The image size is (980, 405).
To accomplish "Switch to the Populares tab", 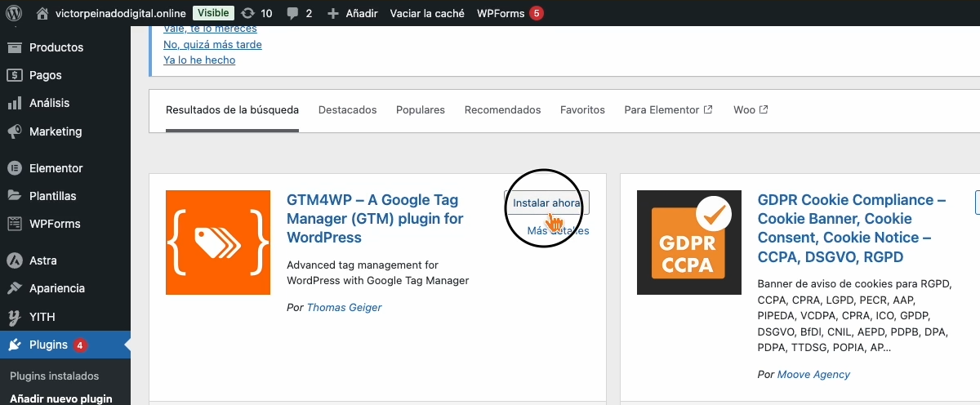I will (x=421, y=110).
